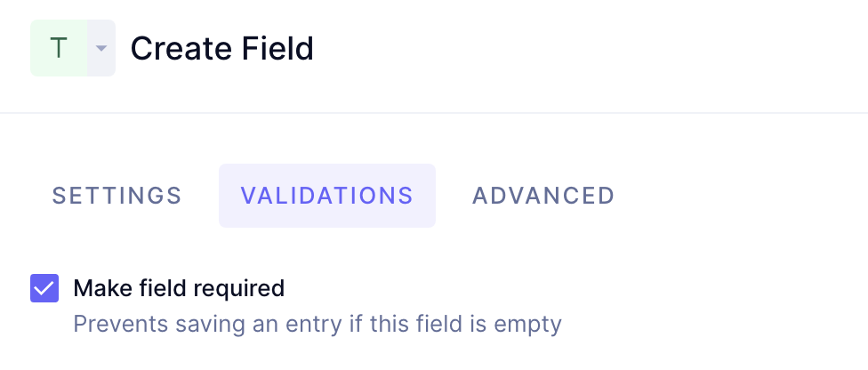This screenshot has height=370, width=868.
Task: Disable the required field validation
Action: (44, 288)
